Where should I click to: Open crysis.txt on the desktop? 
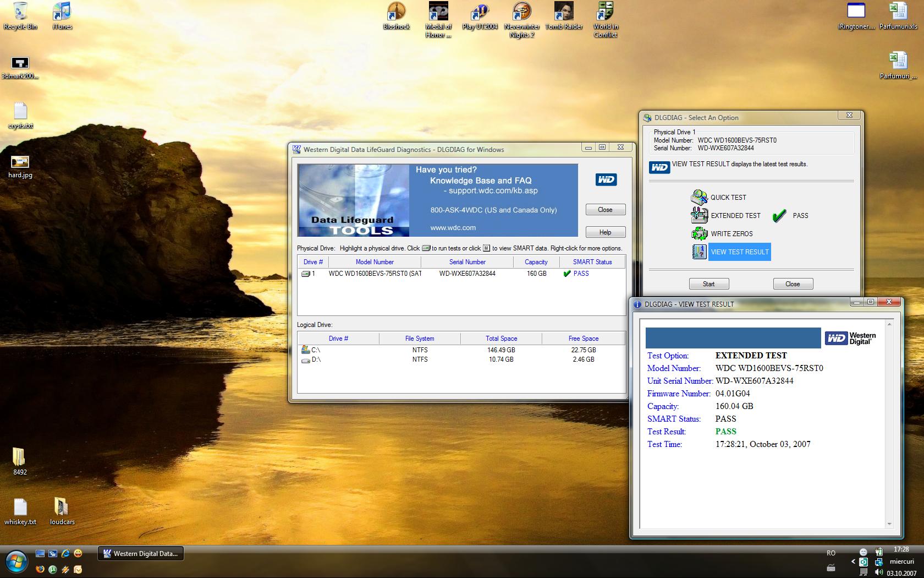(x=20, y=115)
